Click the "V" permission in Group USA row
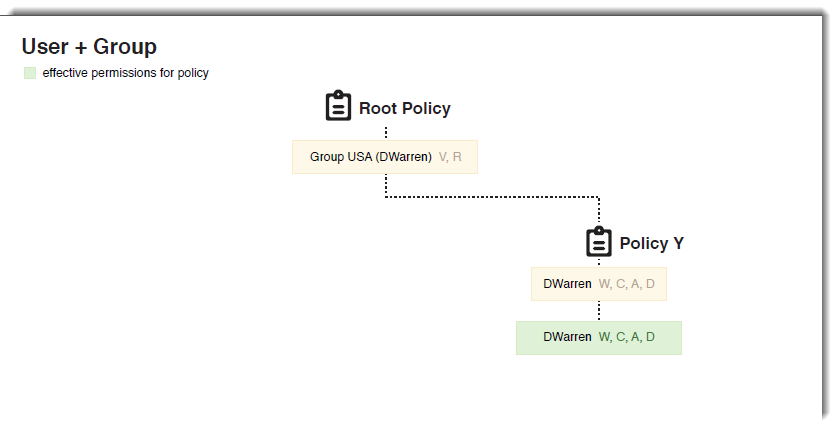 443,157
